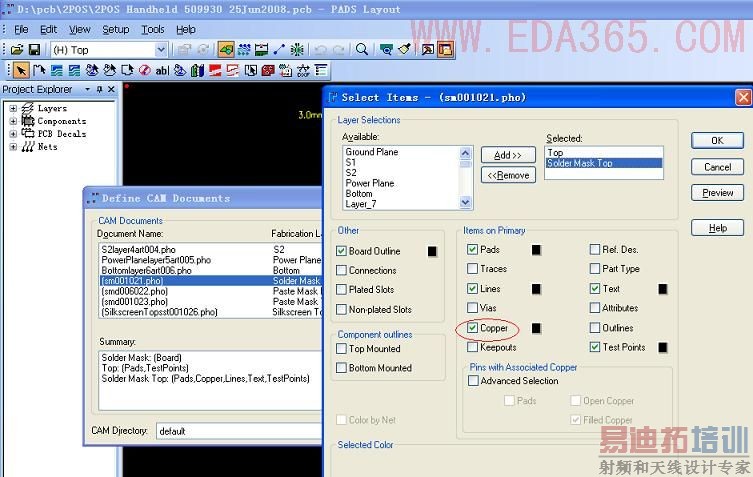
Task: Click the Add>> button
Action: pos(508,155)
